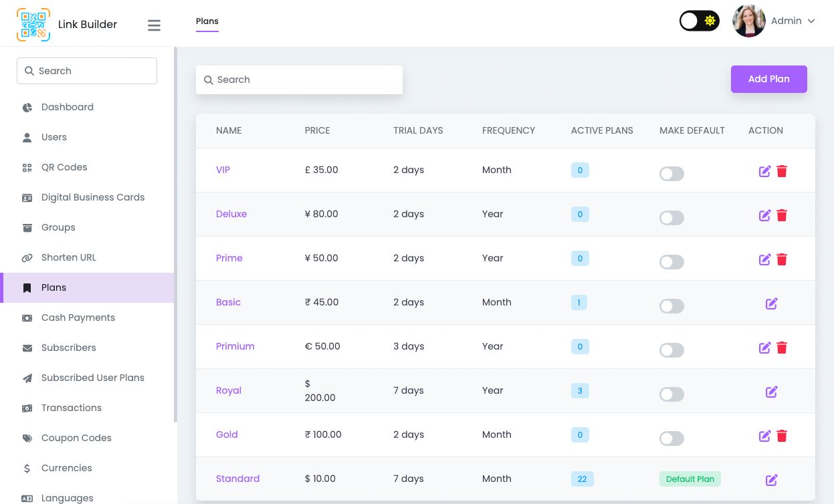Click the Link Builder logo
The width and height of the screenshot is (834, 504).
pos(33,25)
